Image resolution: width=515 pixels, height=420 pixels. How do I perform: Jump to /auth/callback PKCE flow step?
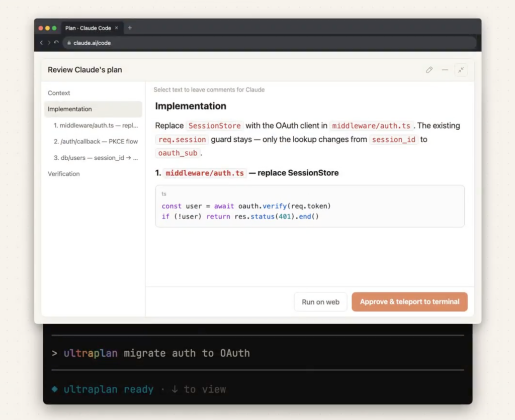coord(96,142)
